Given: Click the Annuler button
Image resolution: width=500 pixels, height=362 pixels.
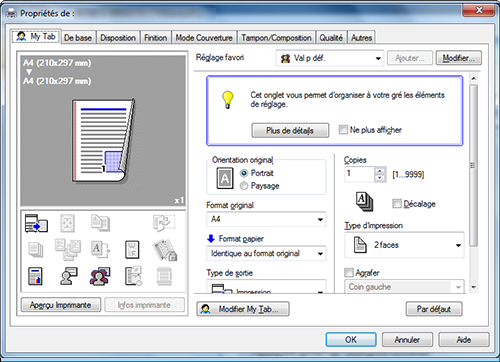Looking at the screenshot, I should coord(407,340).
